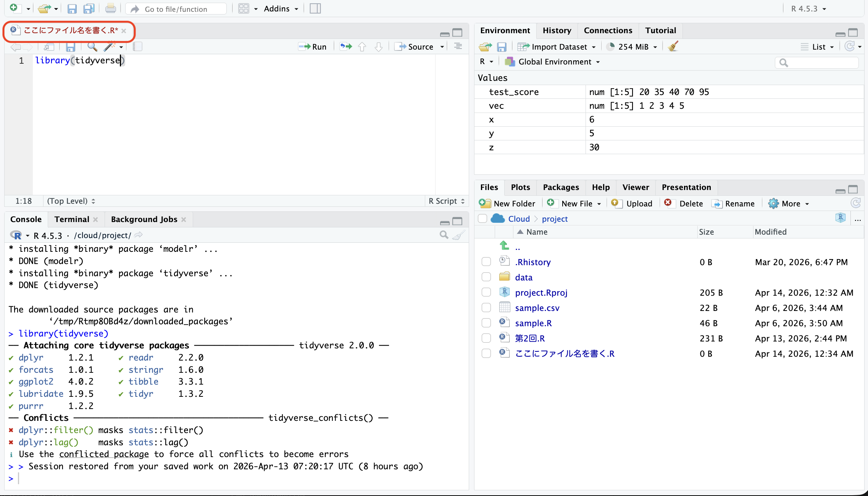Image resolution: width=868 pixels, height=496 pixels.
Task: Open the Terminal tab
Action: click(x=72, y=219)
